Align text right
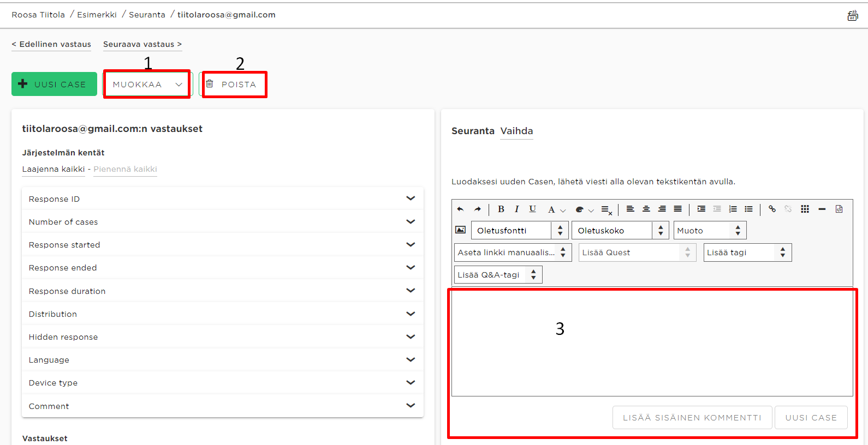 coord(662,209)
